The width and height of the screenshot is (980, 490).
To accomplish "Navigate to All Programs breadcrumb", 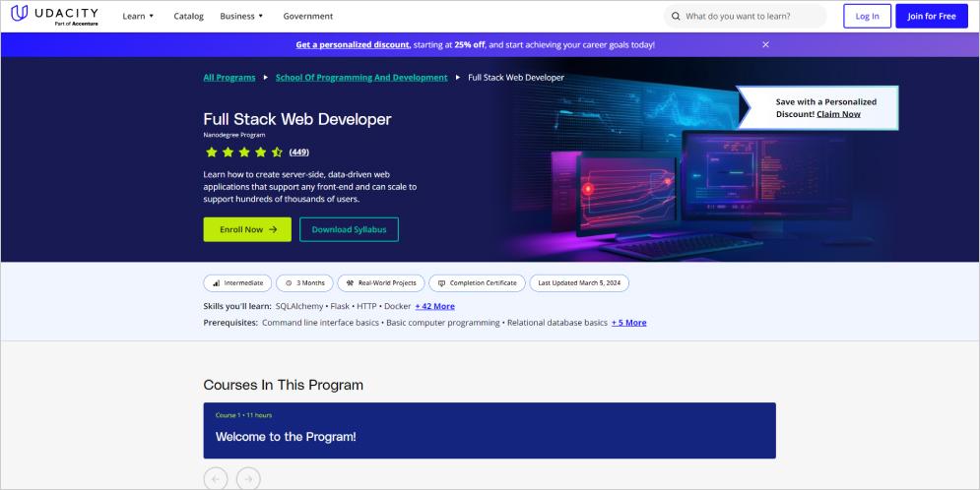I will (x=229, y=78).
